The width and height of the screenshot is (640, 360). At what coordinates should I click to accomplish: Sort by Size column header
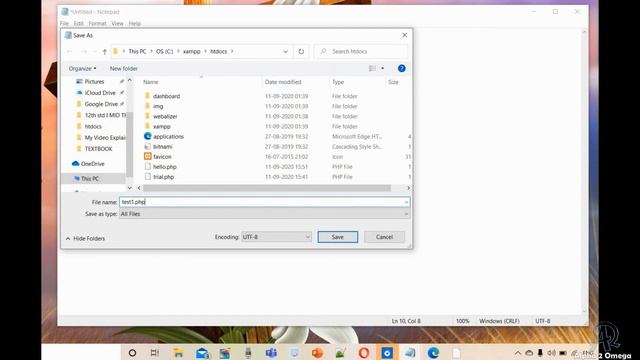(393, 82)
